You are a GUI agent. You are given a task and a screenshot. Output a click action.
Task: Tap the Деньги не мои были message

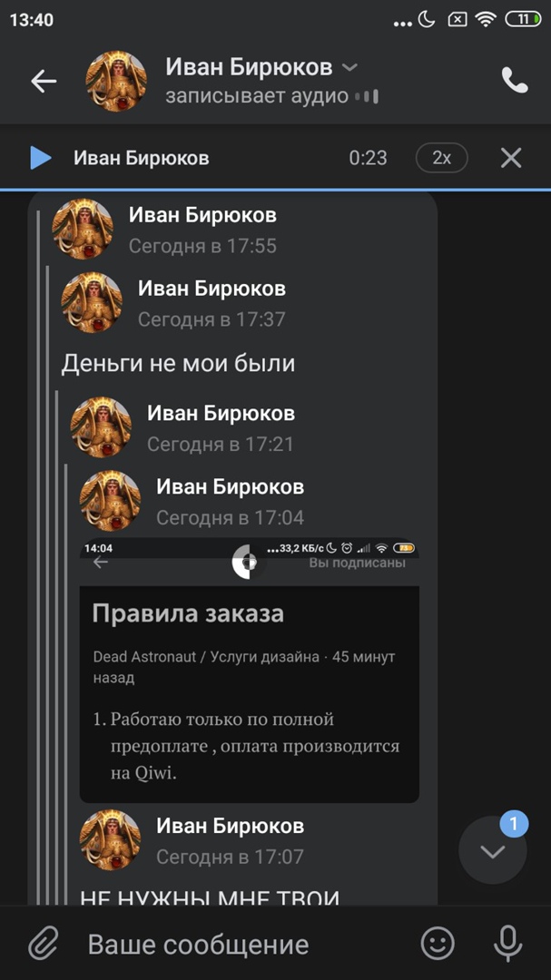click(x=178, y=363)
